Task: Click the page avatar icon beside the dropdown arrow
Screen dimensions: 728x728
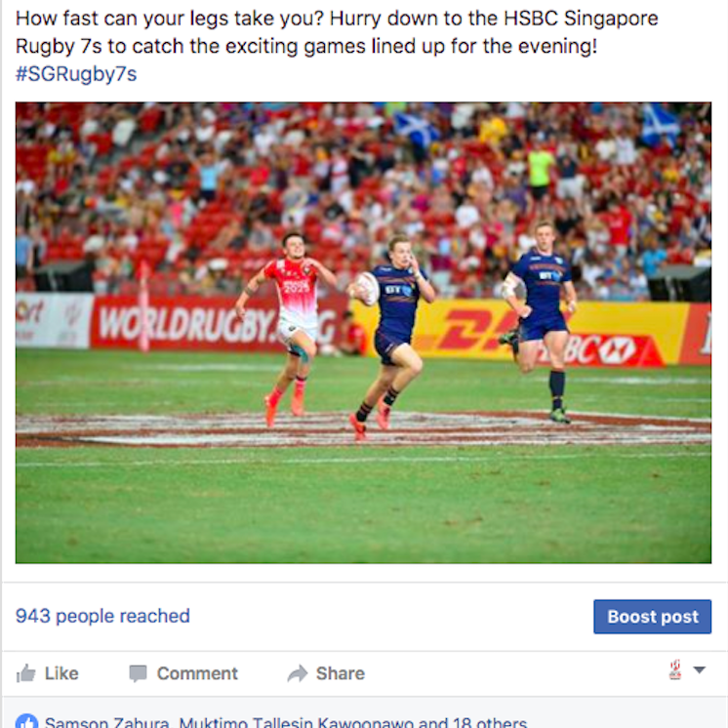Action: click(x=675, y=670)
